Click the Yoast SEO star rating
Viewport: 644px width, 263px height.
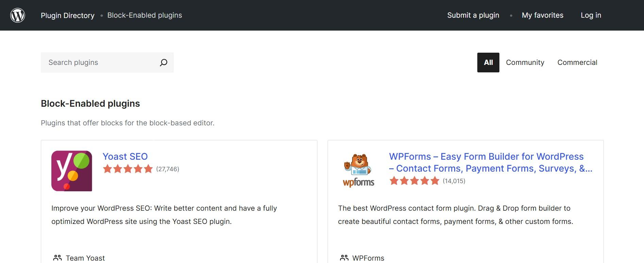(x=128, y=169)
